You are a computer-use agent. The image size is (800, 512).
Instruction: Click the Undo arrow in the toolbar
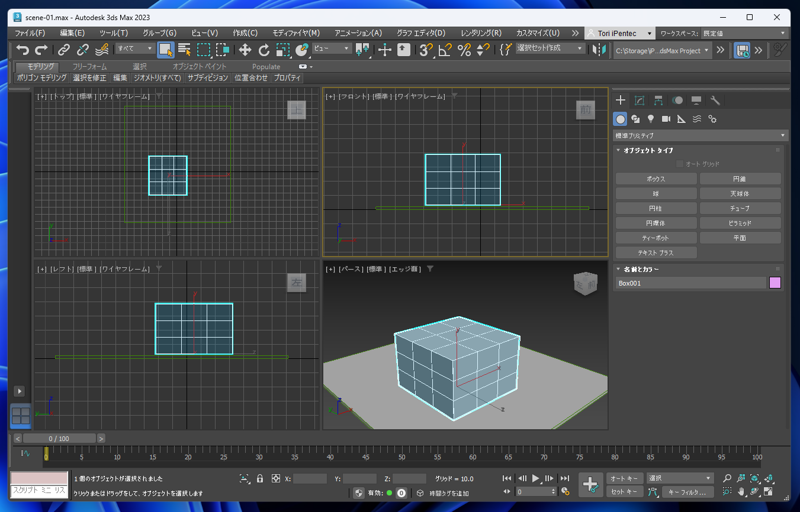click(x=22, y=49)
